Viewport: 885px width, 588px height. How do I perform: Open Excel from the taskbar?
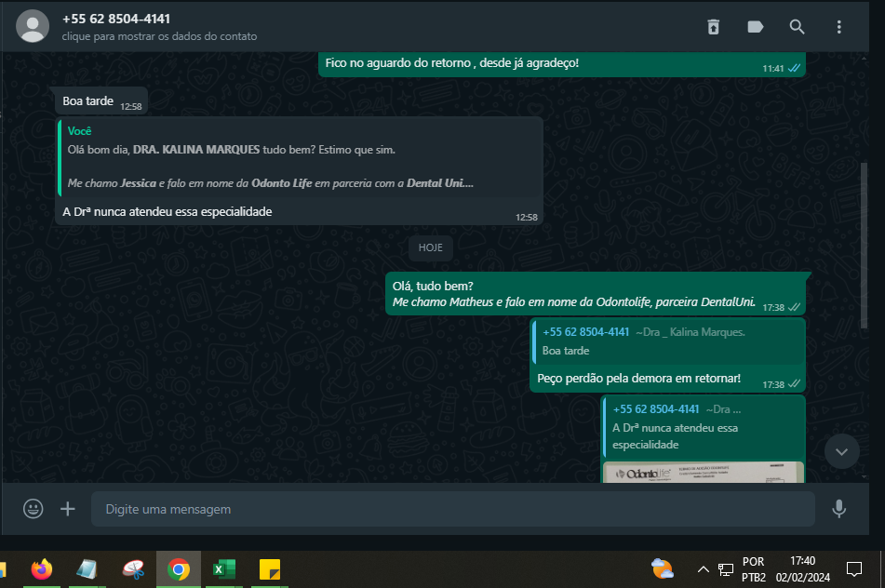click(x=224, y=569)
